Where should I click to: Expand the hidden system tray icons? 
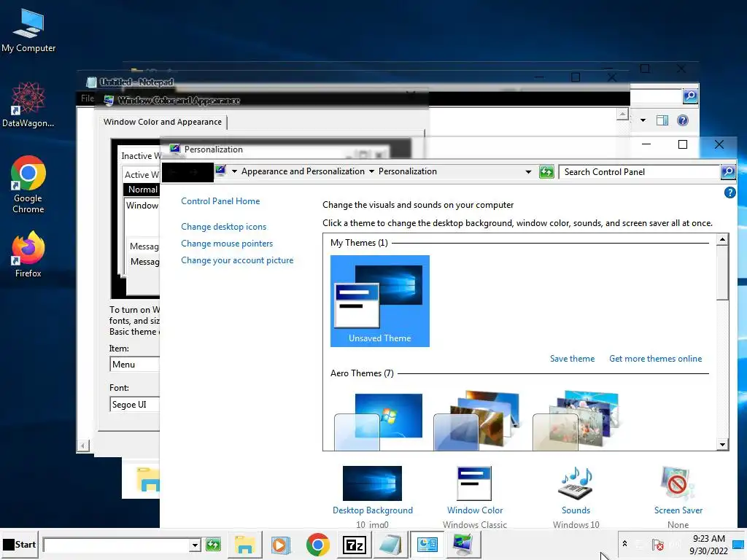coord(624,544)
